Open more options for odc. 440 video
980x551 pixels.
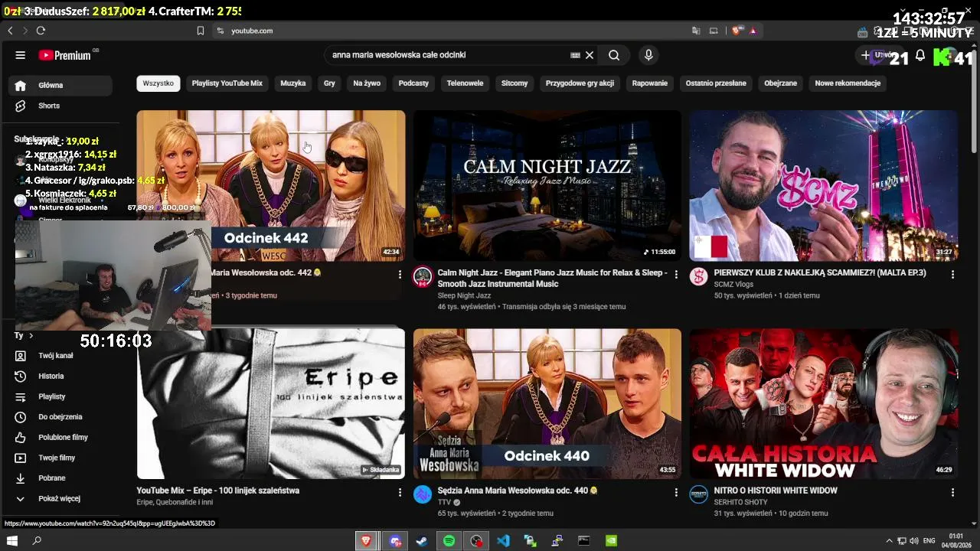click(x=676, y=493)
